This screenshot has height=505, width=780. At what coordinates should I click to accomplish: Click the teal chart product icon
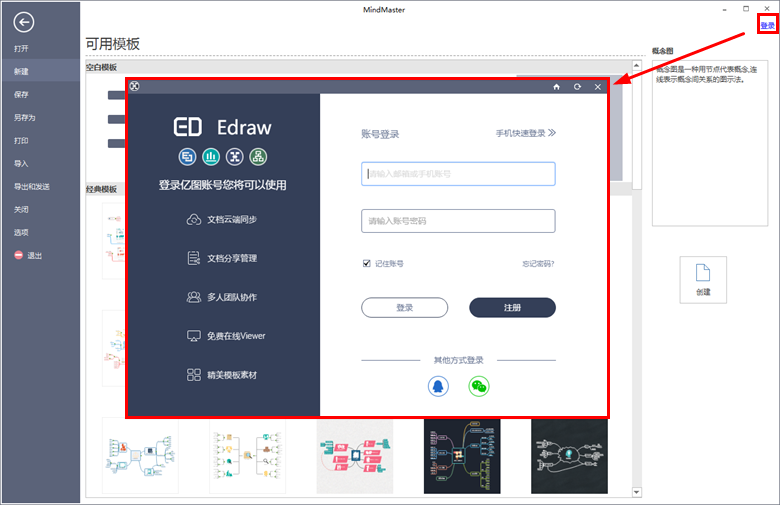[211, 157]
